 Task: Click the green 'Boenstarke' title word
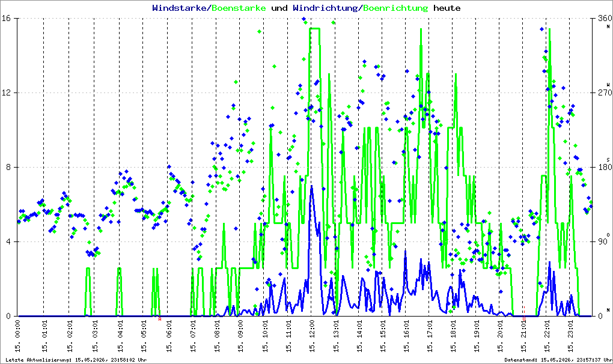[x=239, y=8]
